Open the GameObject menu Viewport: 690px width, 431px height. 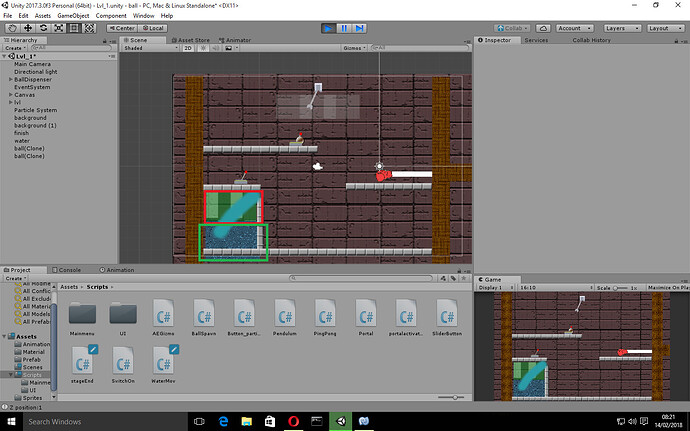click(71, 16)
